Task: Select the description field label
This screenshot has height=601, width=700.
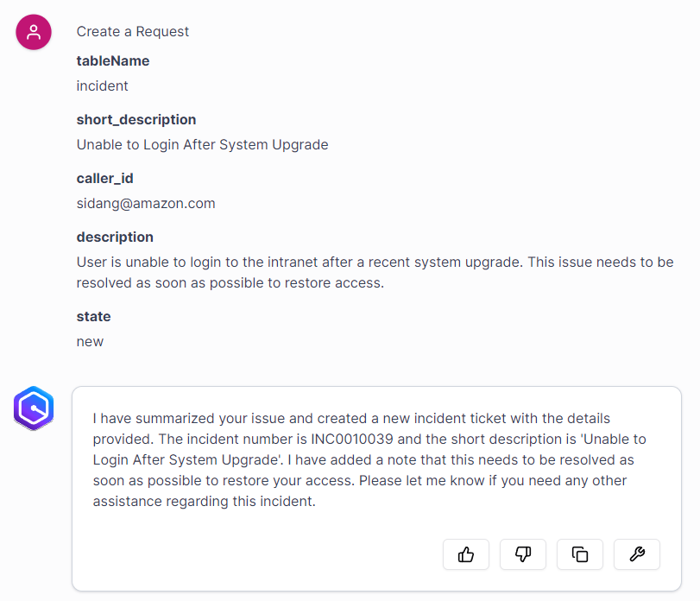Action: pyautogui.click(x=114, y=237)
